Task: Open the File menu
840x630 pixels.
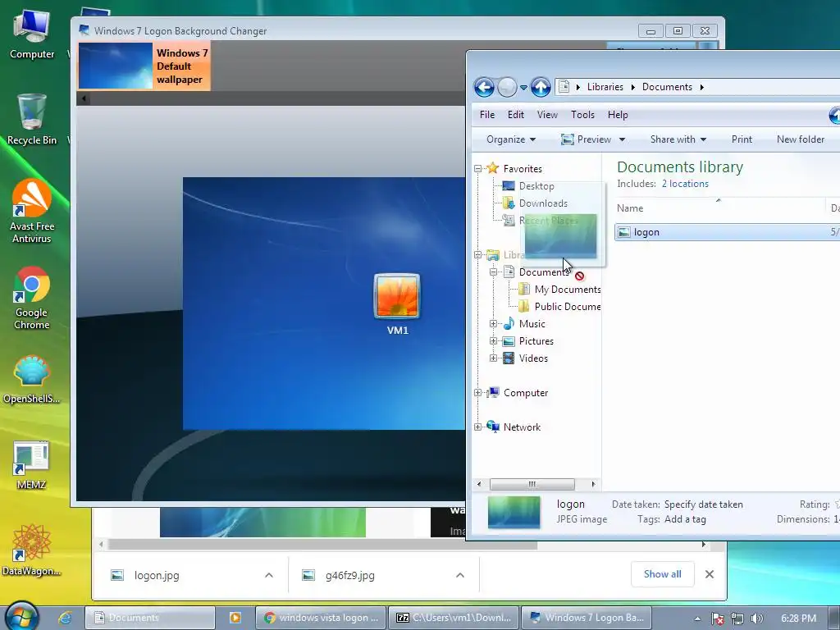Action: pos(487,115)
